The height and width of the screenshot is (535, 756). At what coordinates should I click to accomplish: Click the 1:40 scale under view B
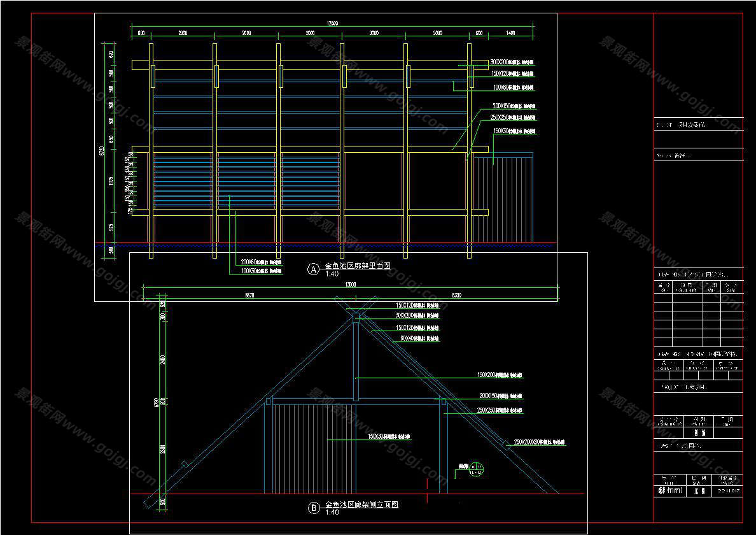332,512
